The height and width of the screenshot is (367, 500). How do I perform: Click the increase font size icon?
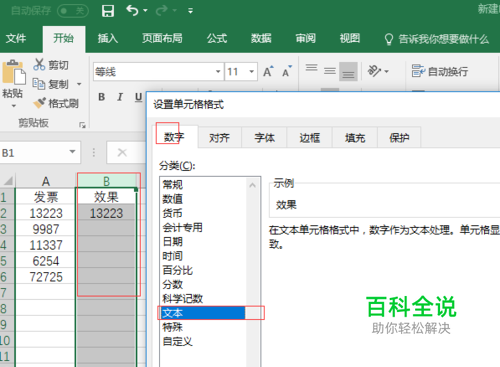pos(268,71)
